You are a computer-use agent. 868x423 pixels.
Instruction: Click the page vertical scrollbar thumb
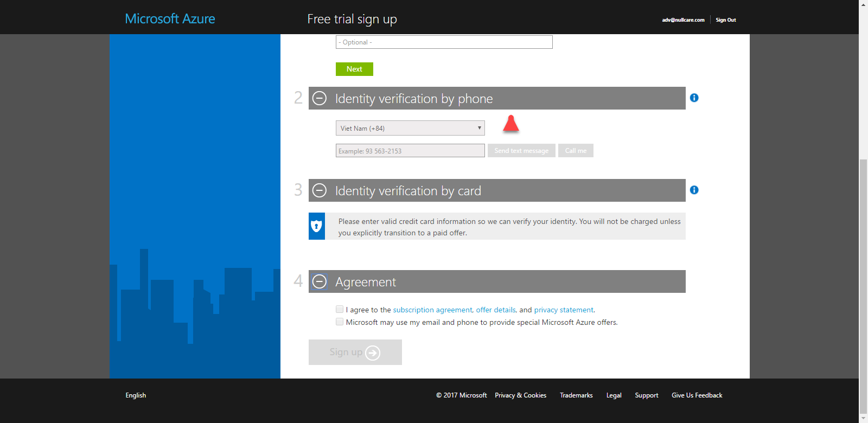pyautogui.click(x=863, y=287)
